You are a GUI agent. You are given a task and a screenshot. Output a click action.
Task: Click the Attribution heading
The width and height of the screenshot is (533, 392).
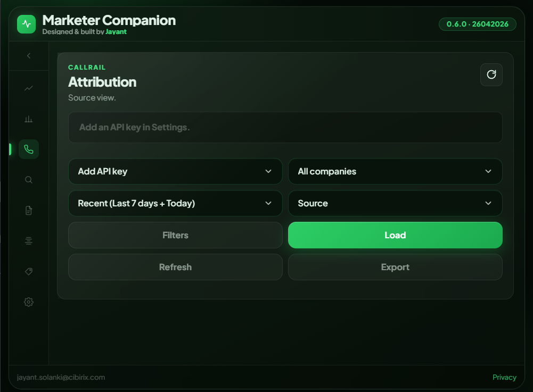(x=102, y=82)
